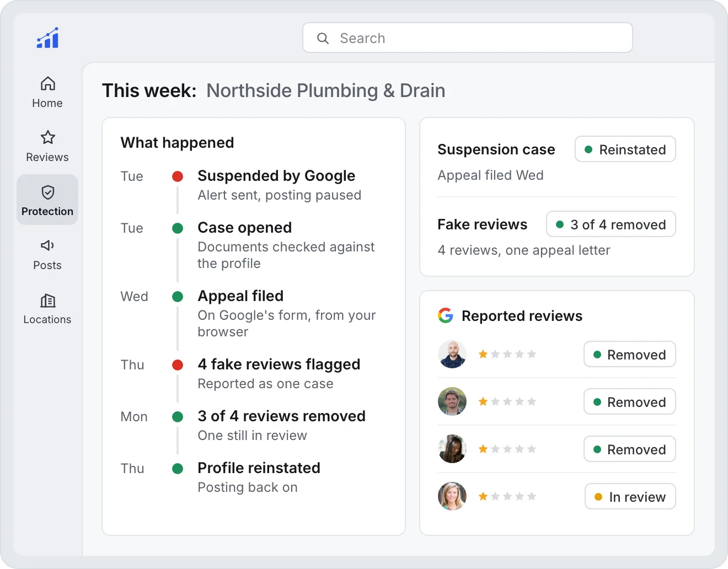Click the Reported as one case text
728x569 pixels.
point(266,384)
